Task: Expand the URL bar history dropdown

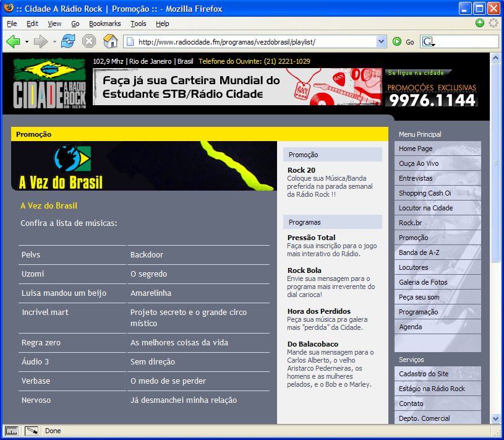Action: (x=381, y=41)
